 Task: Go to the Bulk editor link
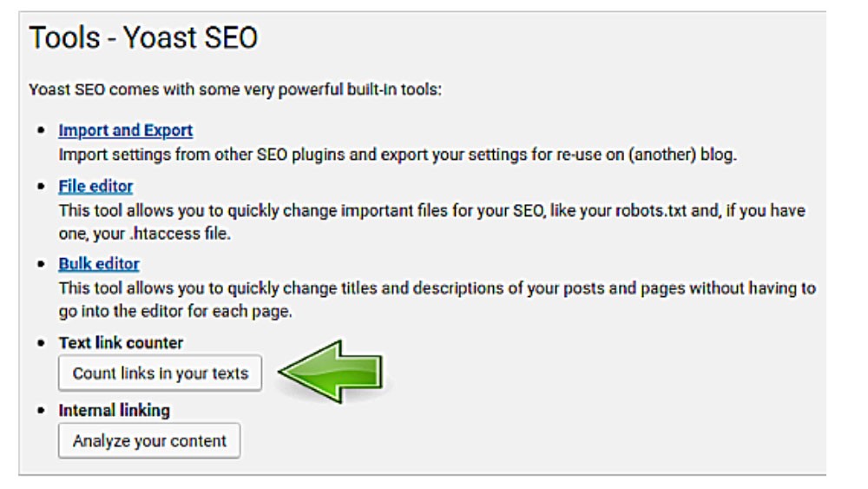pos(98,263)
